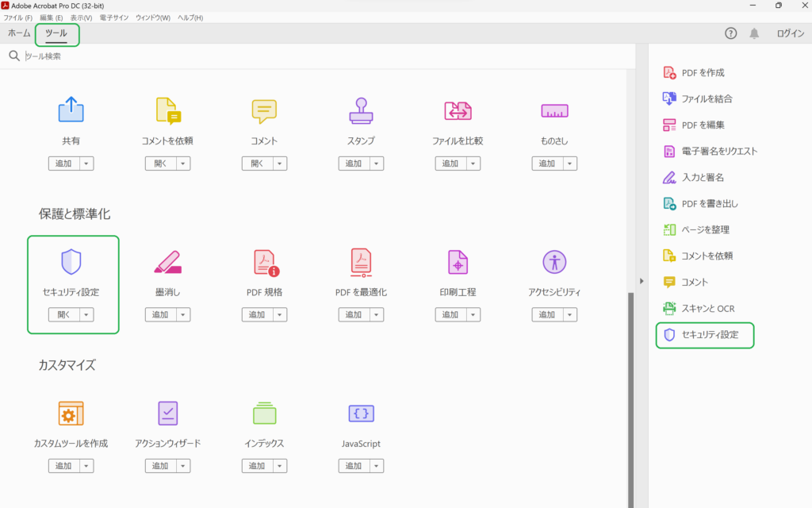Viewport: 812px width, 508px height.
Task: Click the コメント speech bubble icon in grid
Action: click(264, 111)
